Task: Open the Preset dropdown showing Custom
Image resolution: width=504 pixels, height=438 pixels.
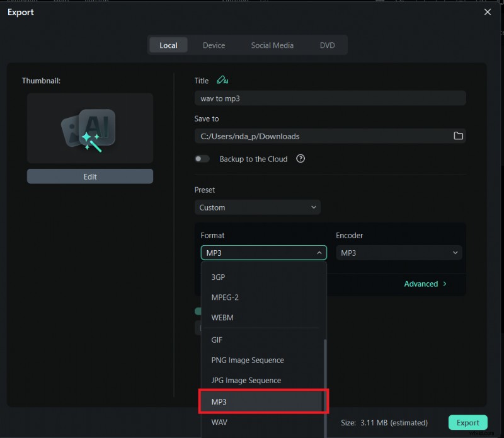Action: pyautogui.click(x=257, y=207)
